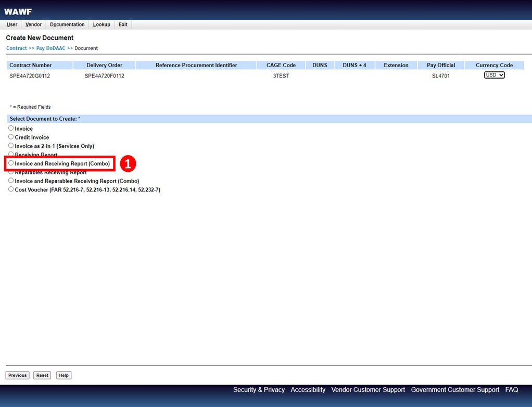Screen dimensions: 532x407
Task: Open the Help button
Action: [x=63, y=375]
